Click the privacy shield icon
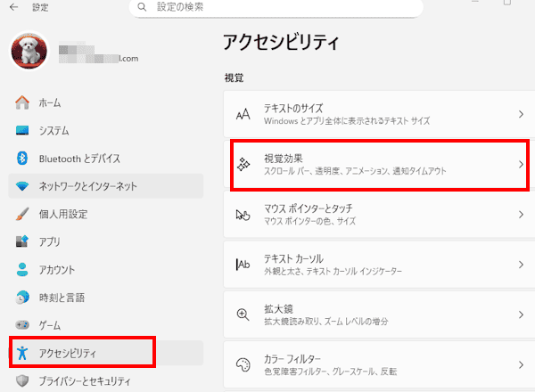The height and width of the screenshot is (392, 535). [x=22, y=380]
